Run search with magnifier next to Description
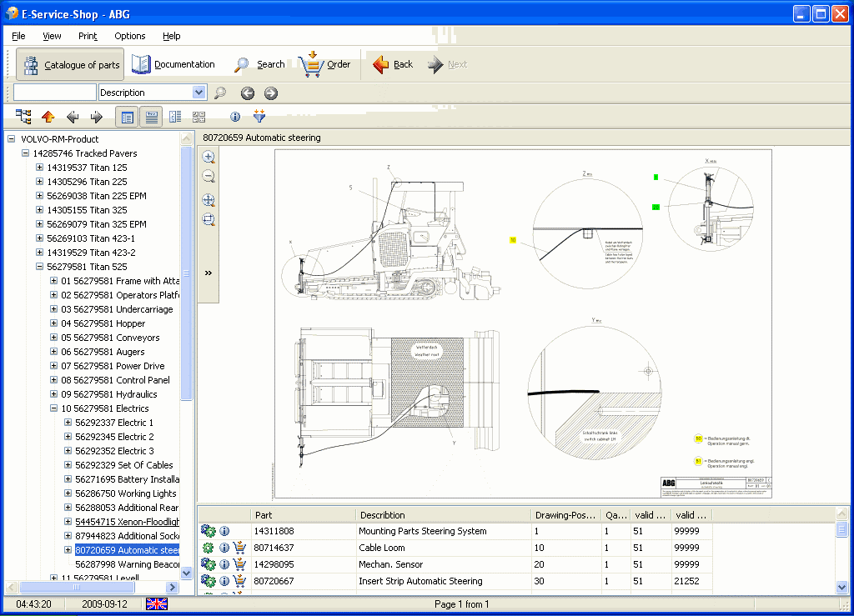Image resolution: width=854 pixels, height=616 pixels. coord(220,93)
